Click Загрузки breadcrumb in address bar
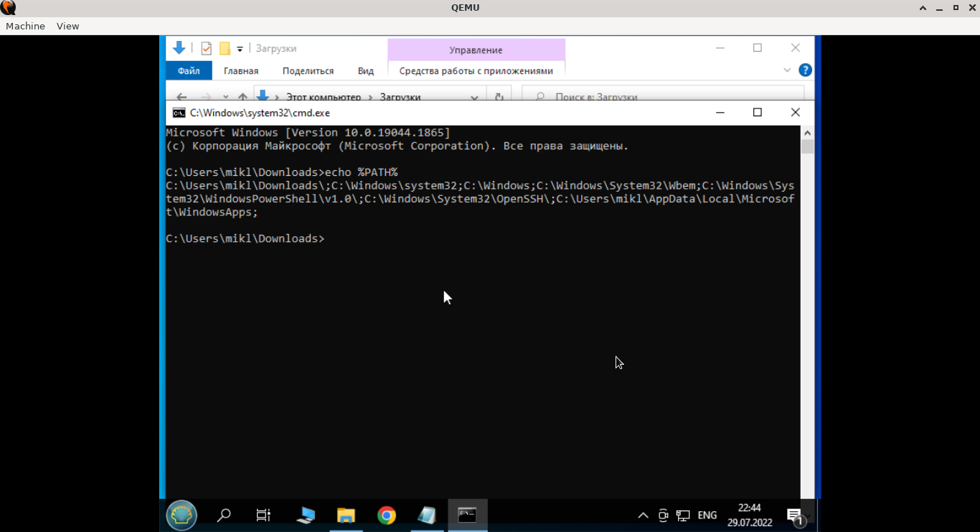This screenshot has width=980, height=532. click(x=400, y=97)
